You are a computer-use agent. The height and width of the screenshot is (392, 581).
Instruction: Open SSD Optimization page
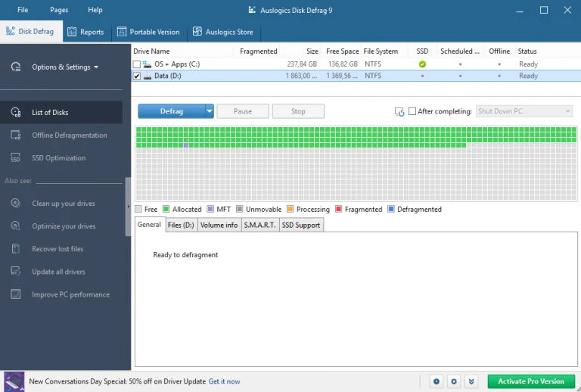(58, 158)
